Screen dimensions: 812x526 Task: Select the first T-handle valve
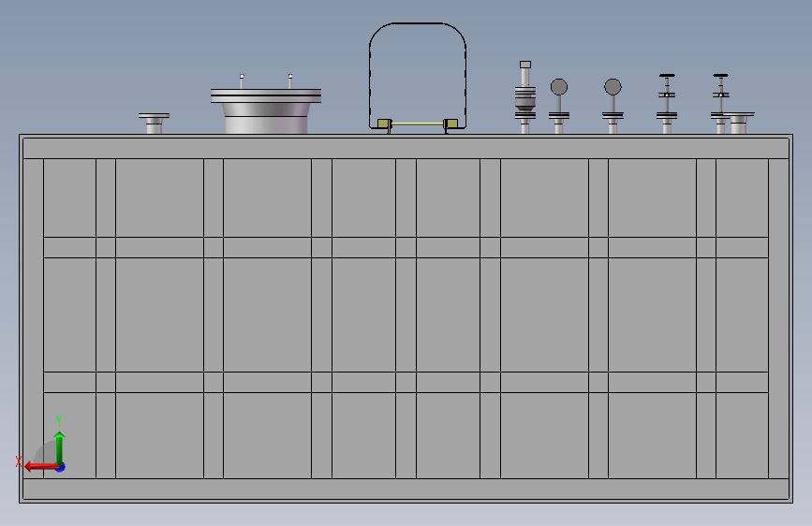[x=667, y=104]
